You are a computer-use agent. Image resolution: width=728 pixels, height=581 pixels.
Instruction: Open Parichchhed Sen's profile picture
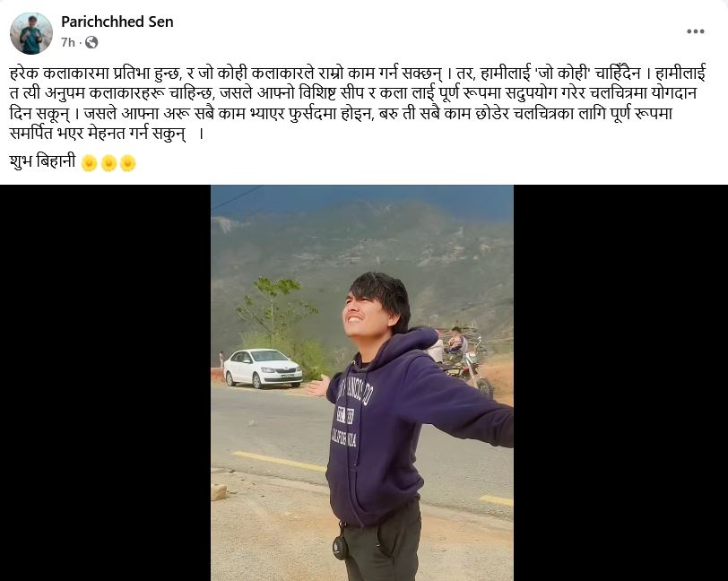31,33
